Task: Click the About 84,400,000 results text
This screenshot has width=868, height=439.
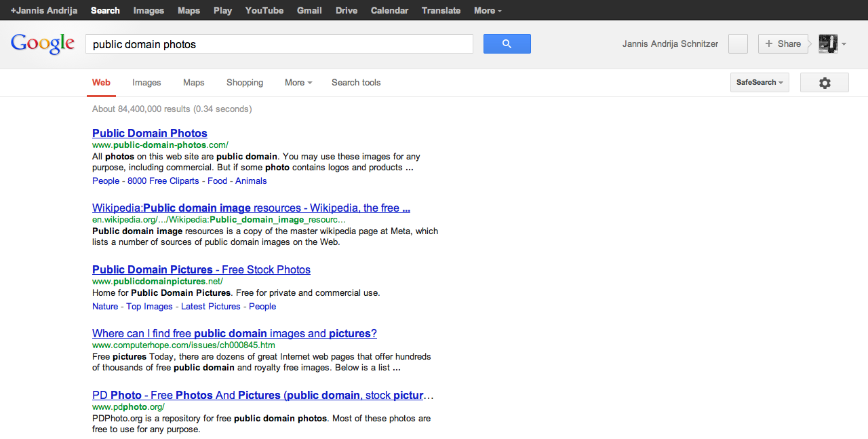Action: tap(172, 109)
